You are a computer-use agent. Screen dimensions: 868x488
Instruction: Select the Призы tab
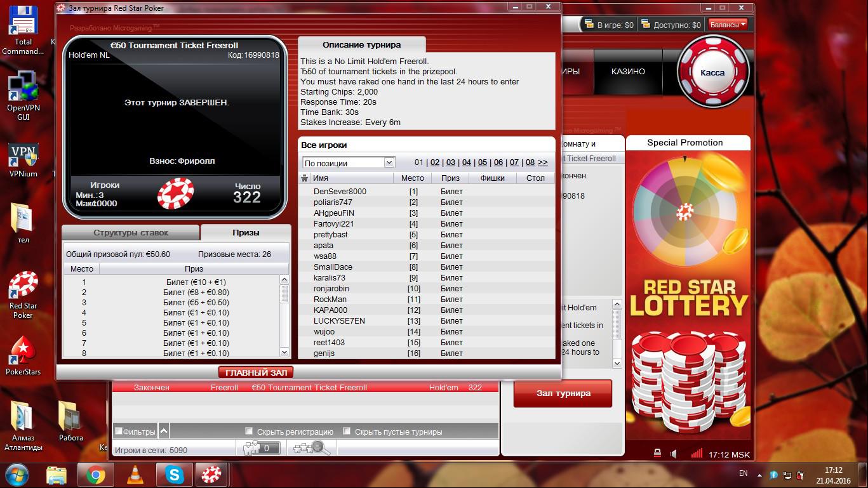pos(246,233)
